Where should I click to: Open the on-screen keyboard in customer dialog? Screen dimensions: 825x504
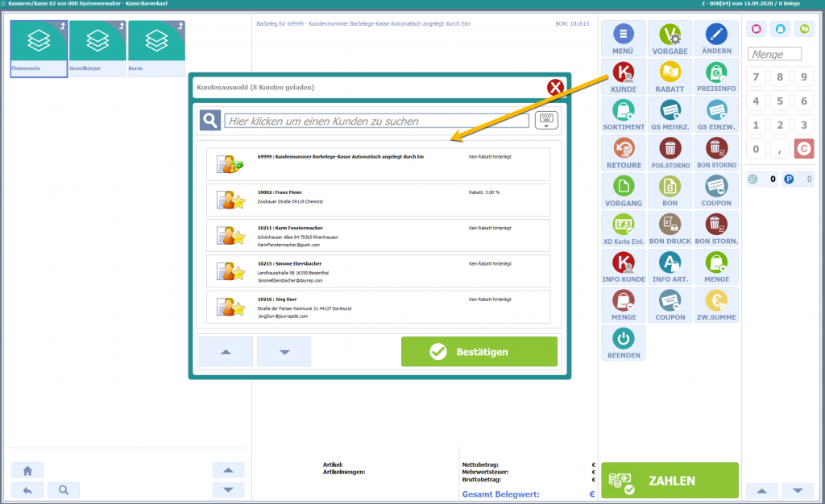(x=546, y=121)
